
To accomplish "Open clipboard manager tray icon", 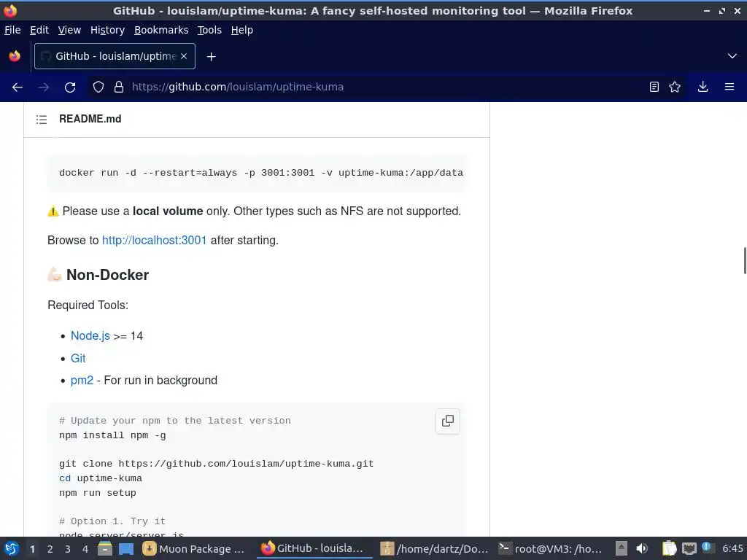I will (669, 549).
